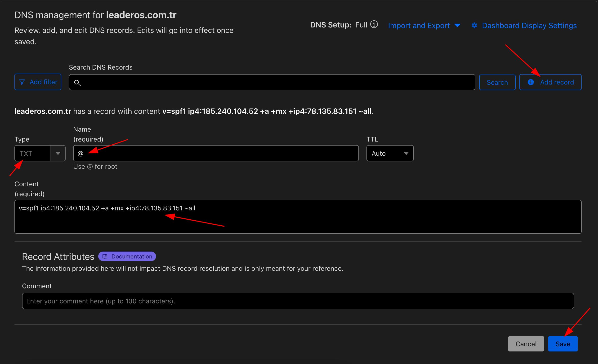The height and width of the screenshot is (364, 598).
Task: Click the plus icon on Add record
Action: pyautogui.click(x=531, y=82)
